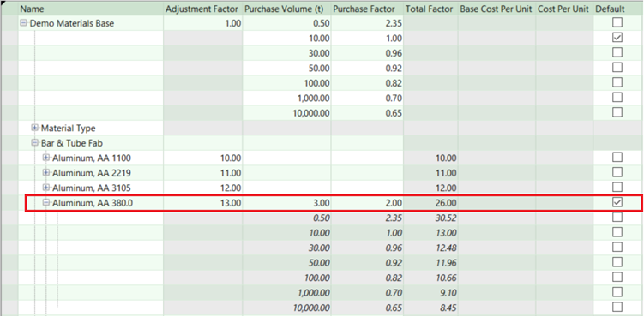Click Total Factor value 11.96
This screenshot has width=644, height=317.
pos(430,263)
